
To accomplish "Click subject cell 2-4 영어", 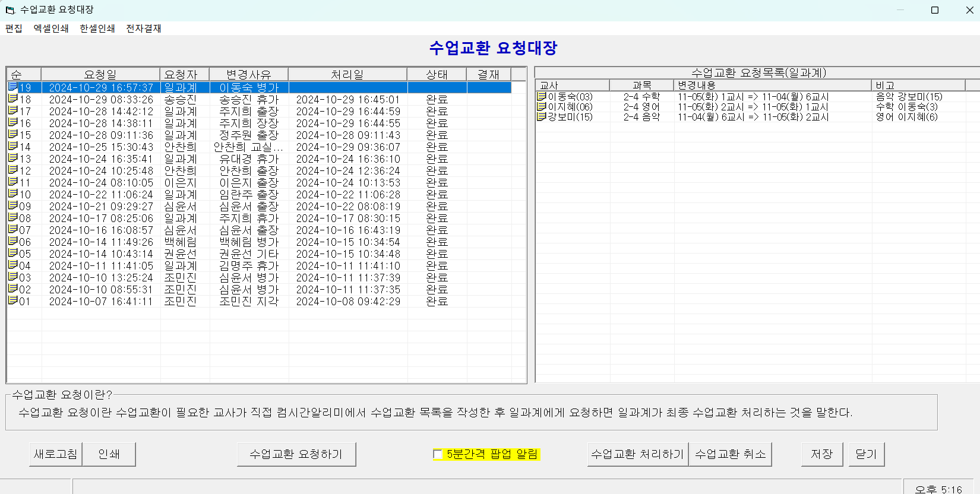I will (641, 107).
